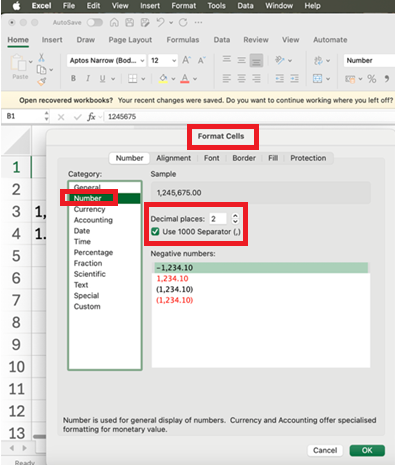The height and width of the screenshot is (465, 395).
Task: Click the Top Align icon
Action: point(227,60)
